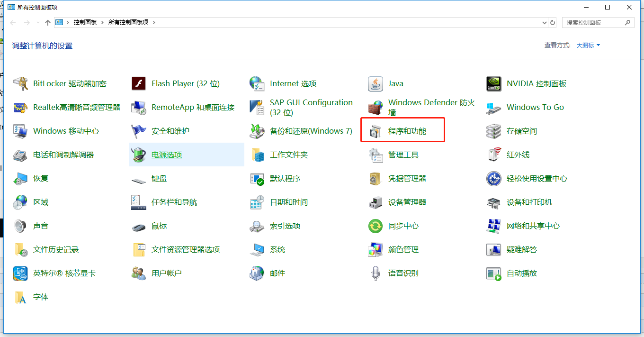
Task: Open the 工作文件夹 icon
Action: tap(257, 155)
